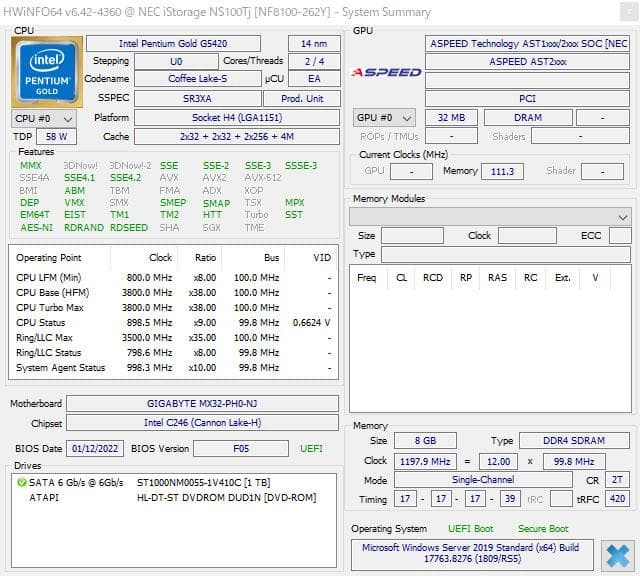Click the cache 2x32 + 2x32 + 2x256 + 4M field
The height and width of the screenshot is (576, 640).
point(237,136)
